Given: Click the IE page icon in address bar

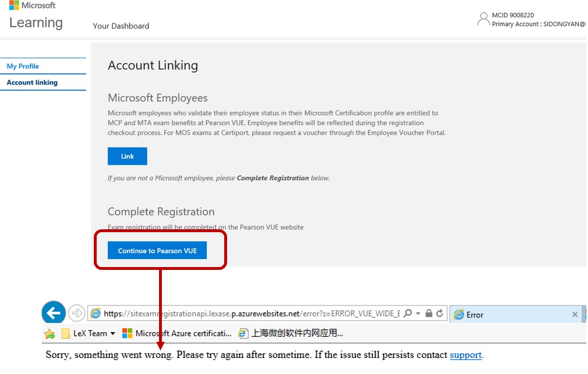Looking at the screenshot, I should tap(96, 313).
